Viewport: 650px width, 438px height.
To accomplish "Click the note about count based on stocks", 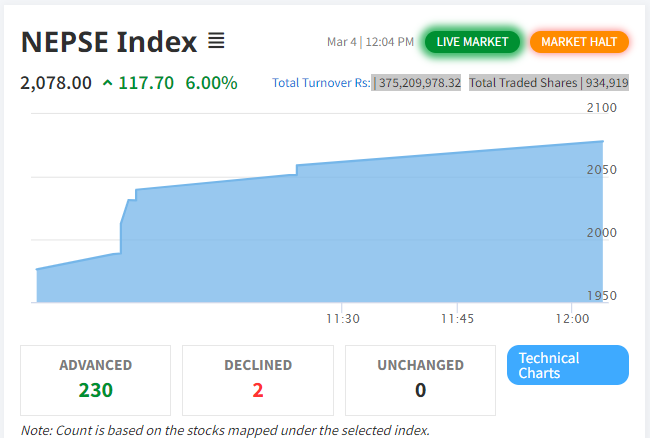I will (x=225, y=430).
